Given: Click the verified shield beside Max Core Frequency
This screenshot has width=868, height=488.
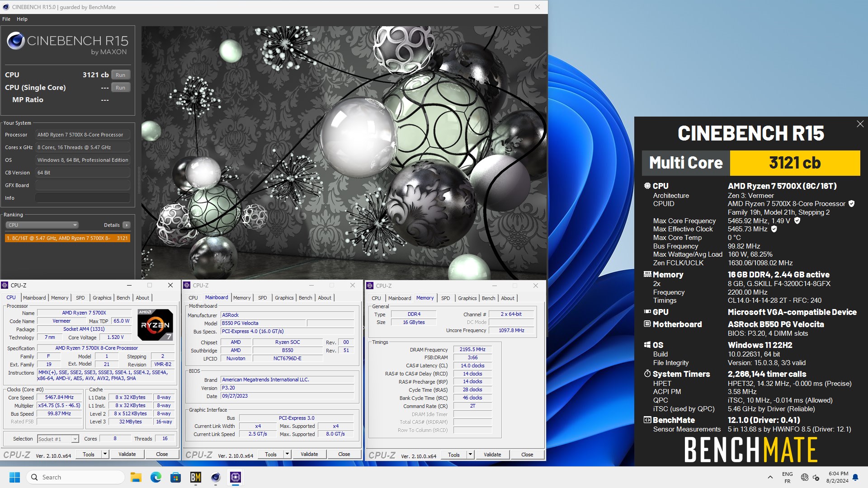Looking at the screenshot, I should click(797, 221).
